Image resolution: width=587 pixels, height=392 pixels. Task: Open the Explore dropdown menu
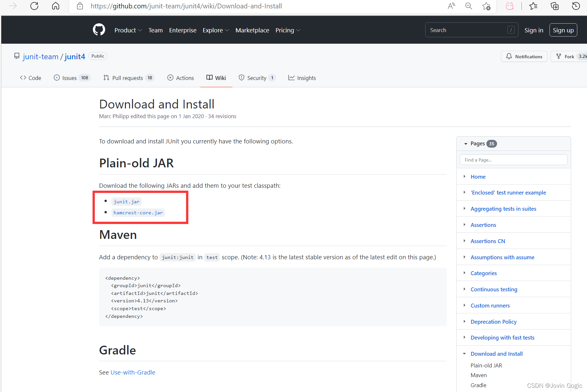(216, 30)
